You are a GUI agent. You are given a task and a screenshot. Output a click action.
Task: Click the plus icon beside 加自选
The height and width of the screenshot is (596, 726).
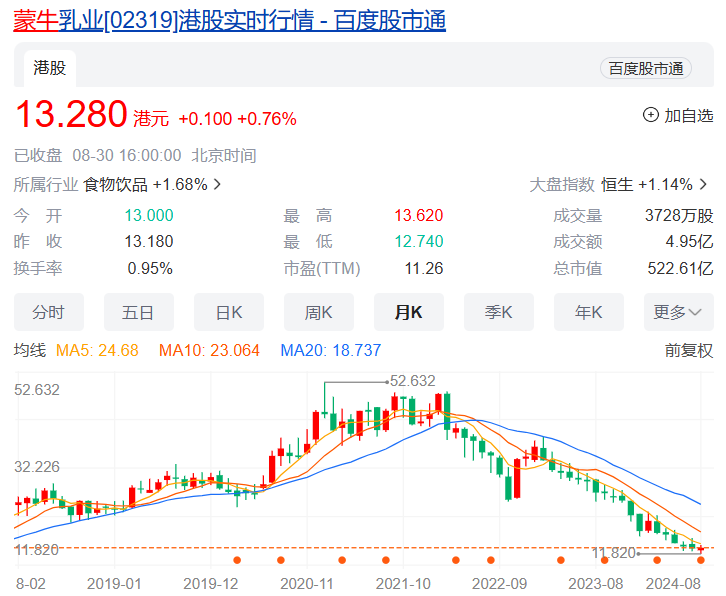tap(651, 115)
